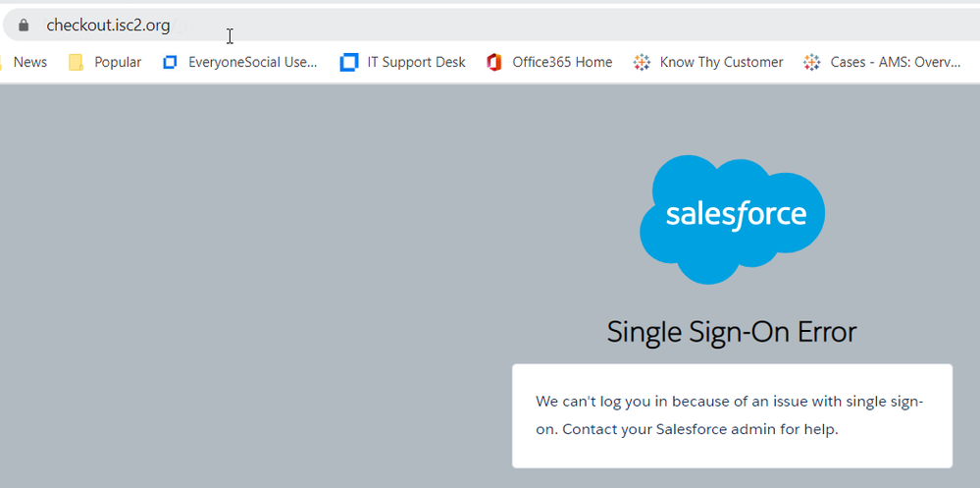The image size is (980, 488).
Task: Click the Know Thy Customer bookmark icon
Action: click(x=642, y=62)
